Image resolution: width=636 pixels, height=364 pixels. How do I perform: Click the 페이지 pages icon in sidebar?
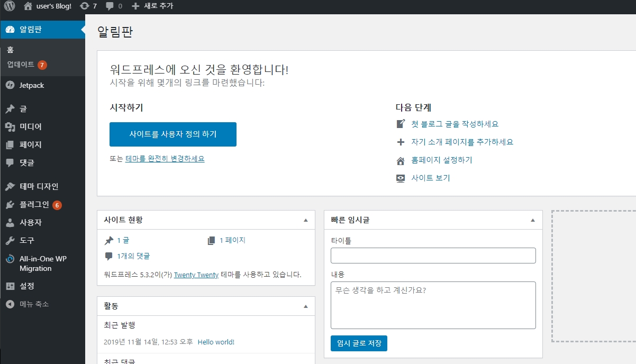[10, 145]
